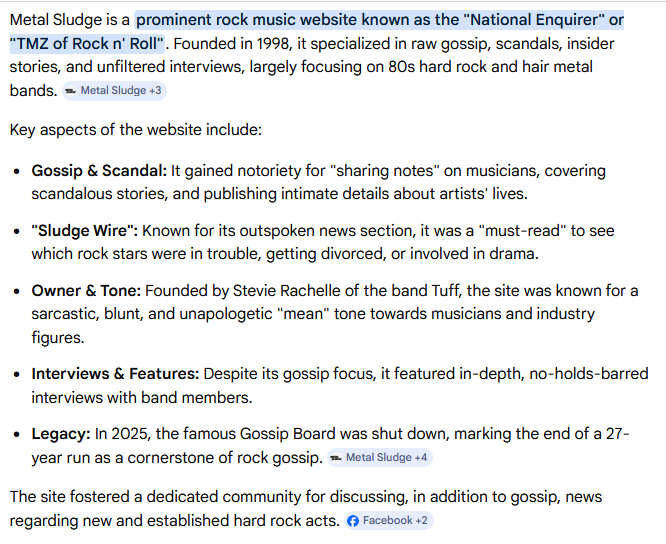Click the "Interviews & Features:" bold heading
The width and height of the screenshot is (666, 544).
115,373
